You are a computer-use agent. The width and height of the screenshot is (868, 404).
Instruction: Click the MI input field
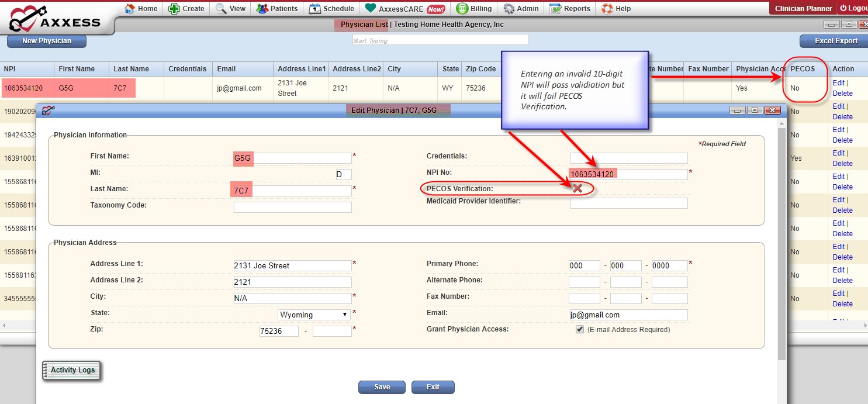(343, 174)
